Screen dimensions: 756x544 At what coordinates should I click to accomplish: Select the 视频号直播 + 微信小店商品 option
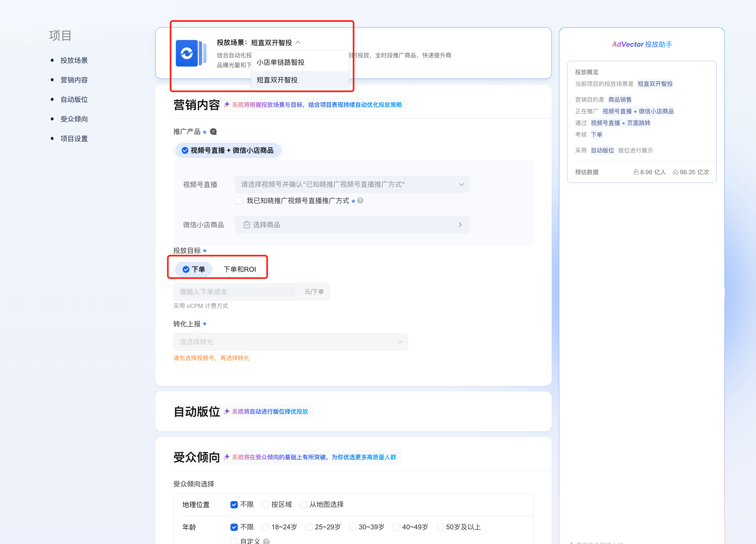[228, 150]
